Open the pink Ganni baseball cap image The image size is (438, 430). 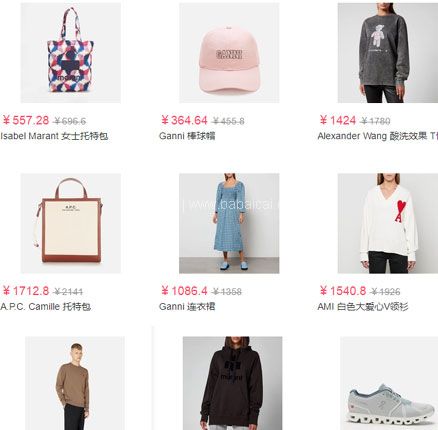tap(229, 53)
